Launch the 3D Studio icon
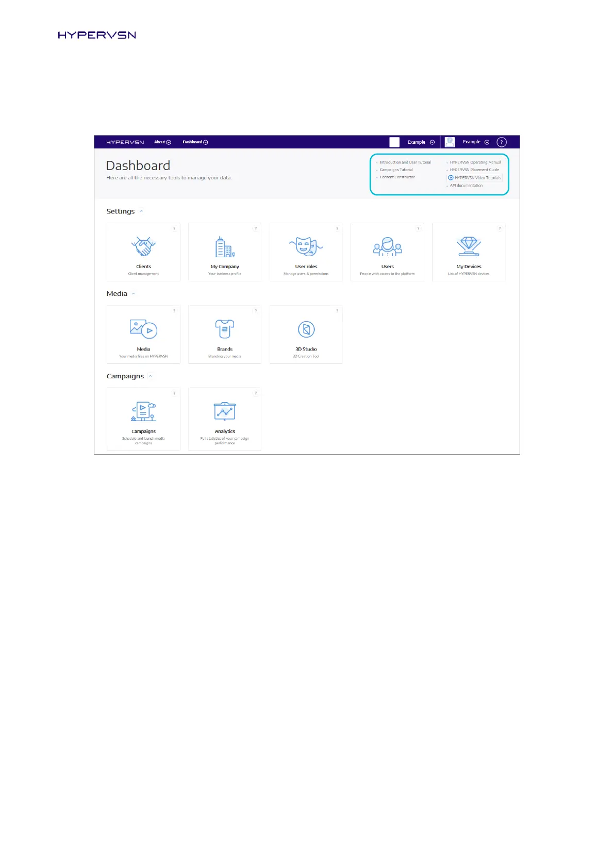This screenshot has height=868, width=614. pyautogui.click(x=306, y=329)
